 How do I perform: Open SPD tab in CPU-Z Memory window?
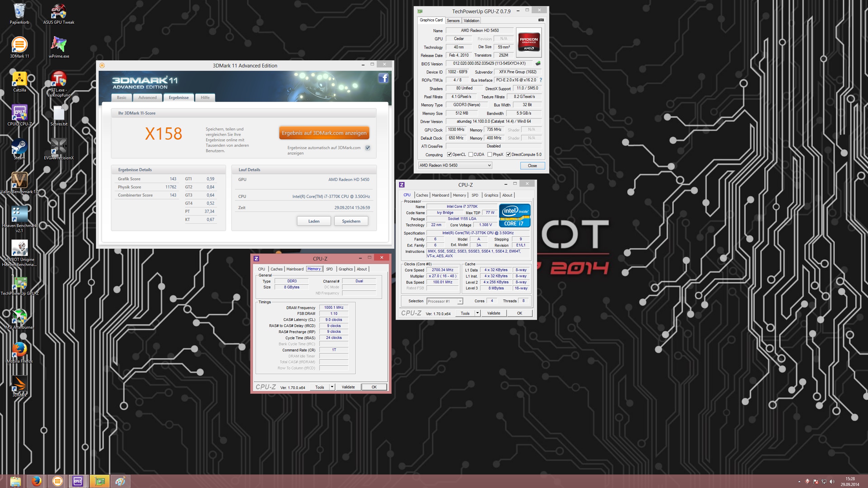[x=329, y=269]
